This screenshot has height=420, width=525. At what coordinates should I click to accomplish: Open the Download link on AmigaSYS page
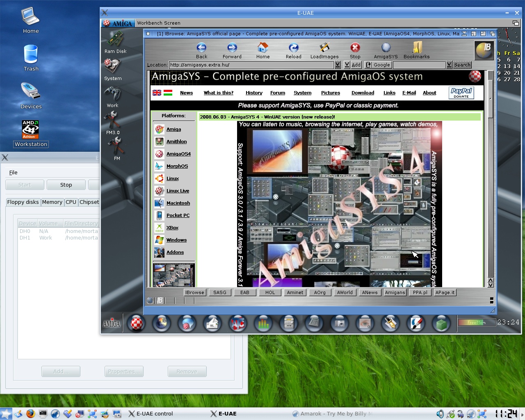tap(363, 93)
